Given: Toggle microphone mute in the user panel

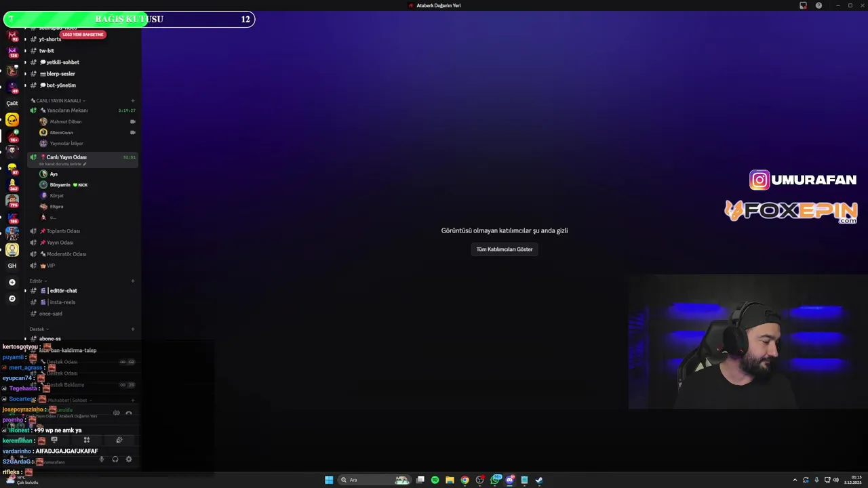Looking at the screenshot, I should (102, 460).
